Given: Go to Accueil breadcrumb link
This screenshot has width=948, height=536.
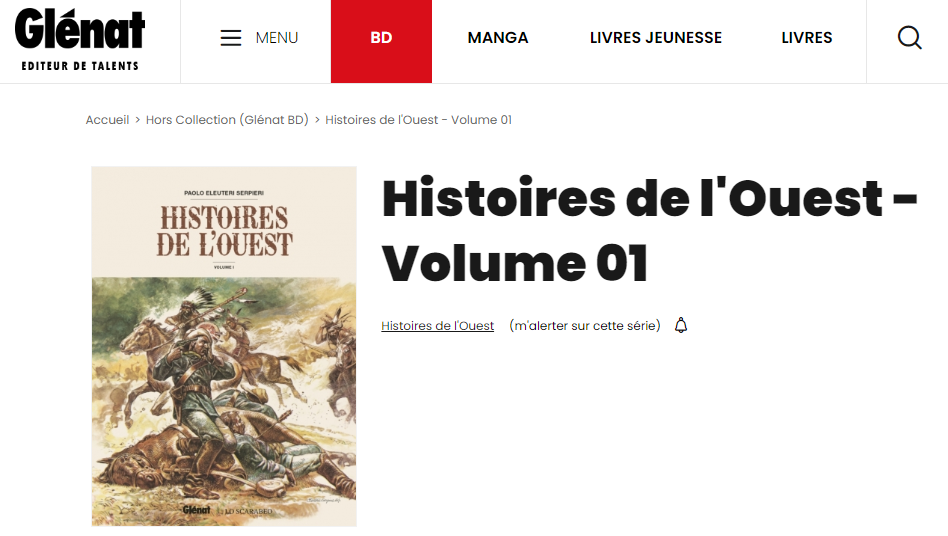Looking at the screenshot, I should point(107,120).
